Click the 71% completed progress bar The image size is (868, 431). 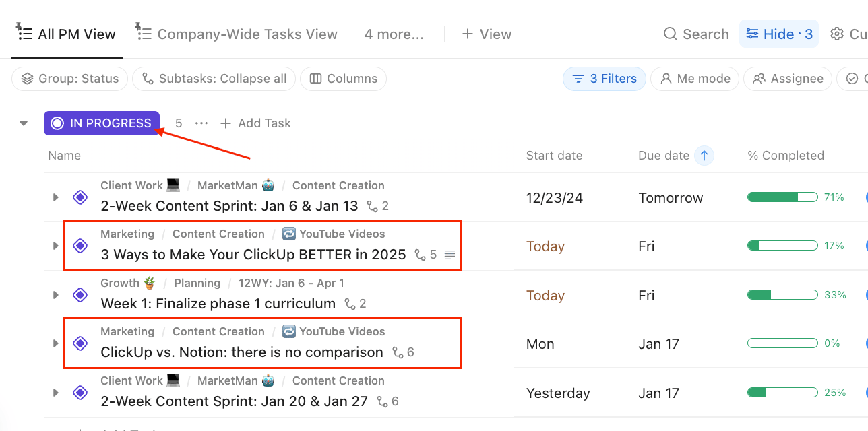pyautogui.click(x=782, y=197)
